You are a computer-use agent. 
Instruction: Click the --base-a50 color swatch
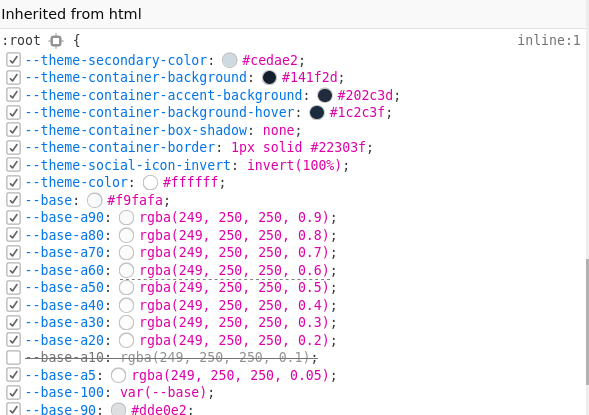coord(127,287)
